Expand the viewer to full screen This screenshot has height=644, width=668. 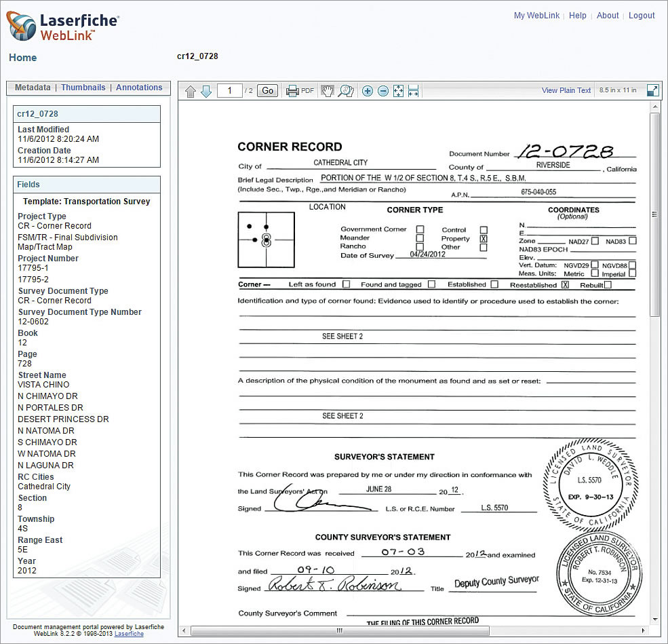coord(652,90)
